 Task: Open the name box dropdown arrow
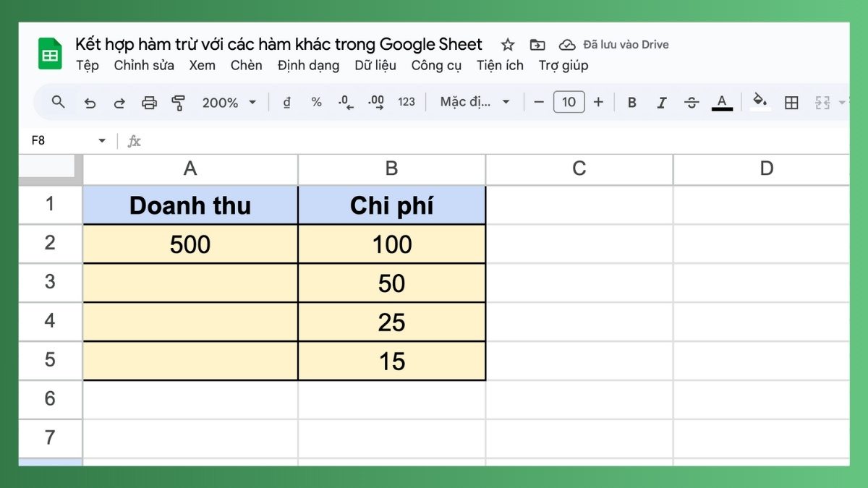pyautogui.click(x=102, y=141)
